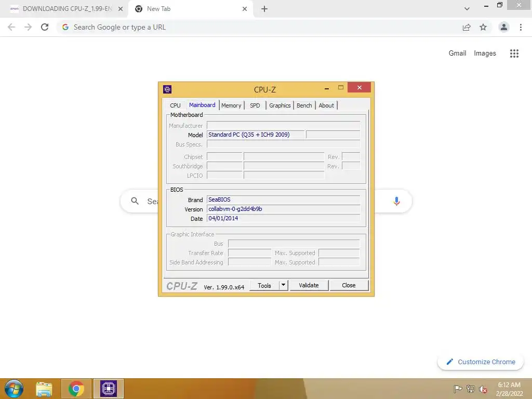Open Action Center flag in the tray
Viewport: 532px width, 399px height.
point(458,389)
